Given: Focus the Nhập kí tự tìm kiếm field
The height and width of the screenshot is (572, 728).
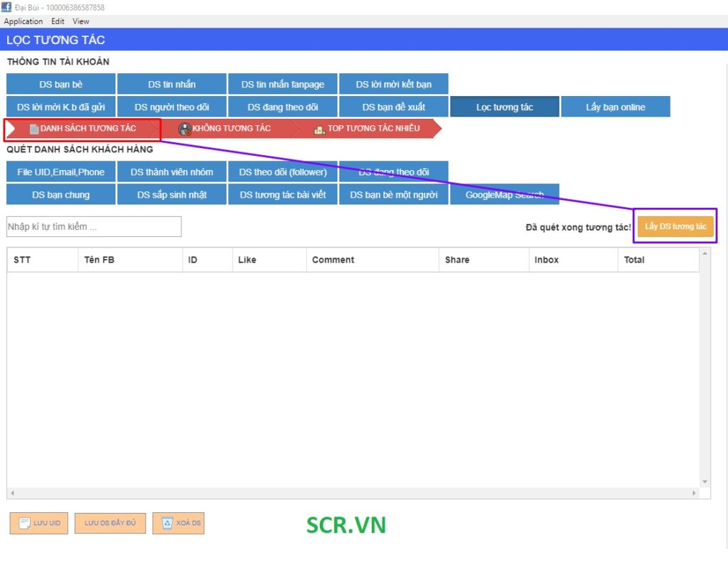Looking at the screenshot, I should 94,227.
